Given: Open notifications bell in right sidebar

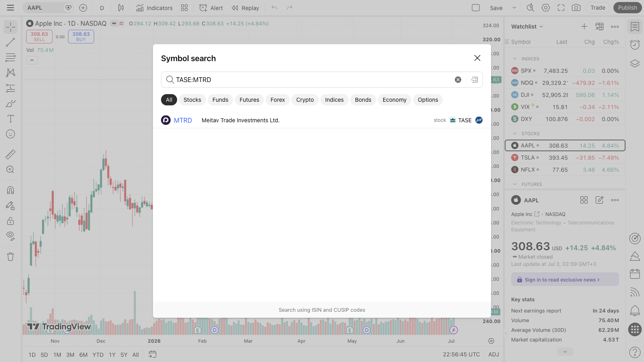Looking at the screenshot, I should pos(635,311).
